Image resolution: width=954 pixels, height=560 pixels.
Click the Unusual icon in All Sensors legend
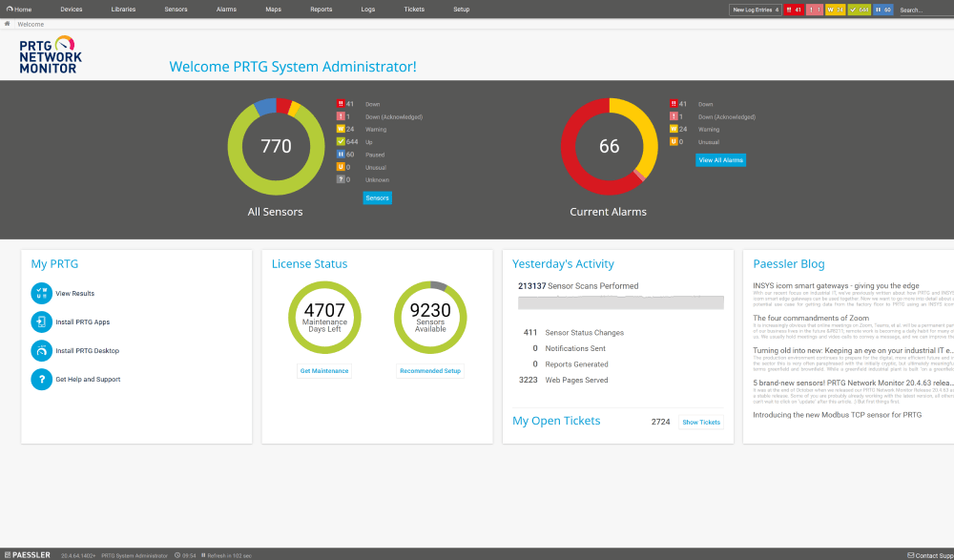click(x=341, y=167)
